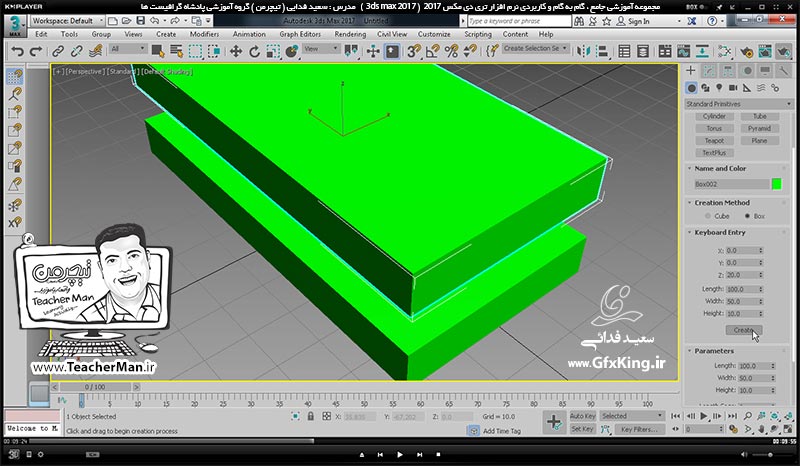
Task: Open the Rendering menu
Action: point(350,34)
